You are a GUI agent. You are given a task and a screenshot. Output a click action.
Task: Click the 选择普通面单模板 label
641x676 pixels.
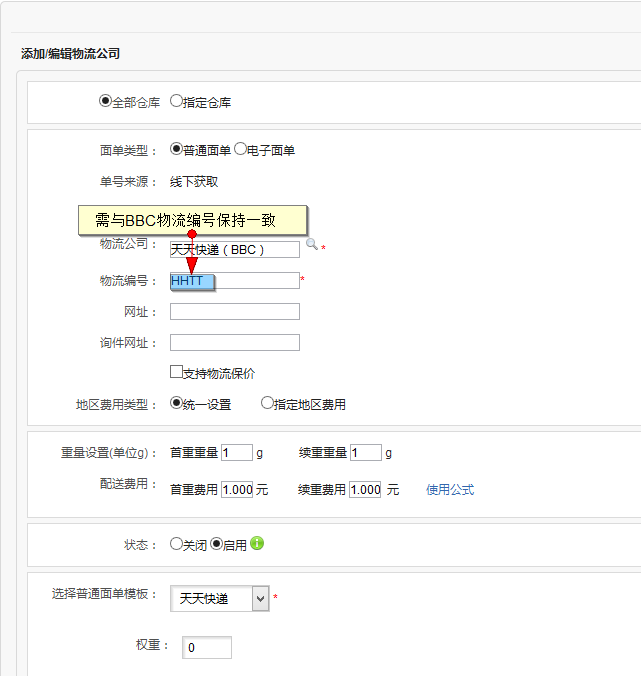(104, 594)
